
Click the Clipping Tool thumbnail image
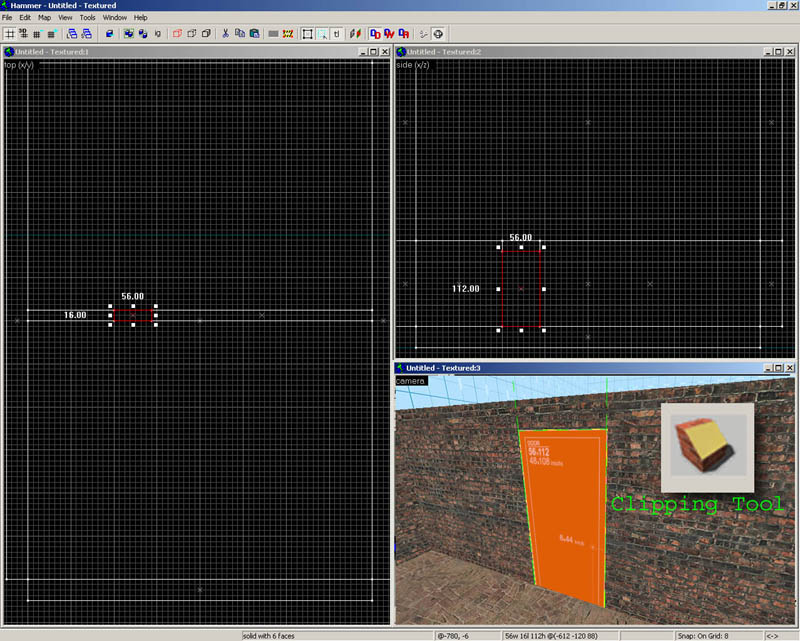pos(707,447)
